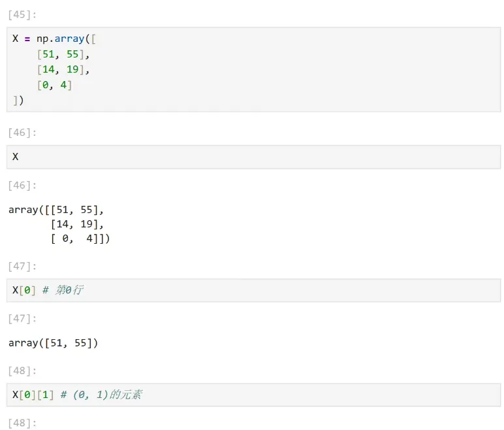Image resolution: width=504 pixels, height=430 pixels.
Task: Select the input prompt label [45]
Action: click(22, 15)
